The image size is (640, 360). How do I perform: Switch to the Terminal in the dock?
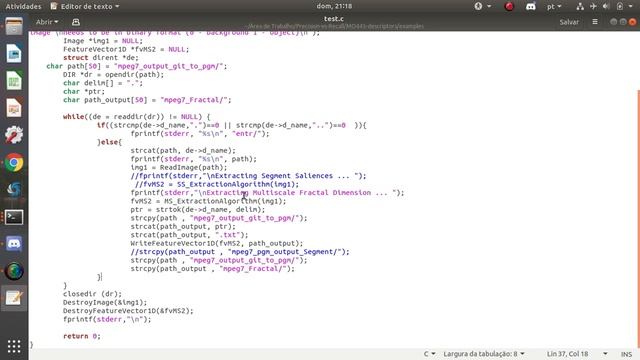14,217
